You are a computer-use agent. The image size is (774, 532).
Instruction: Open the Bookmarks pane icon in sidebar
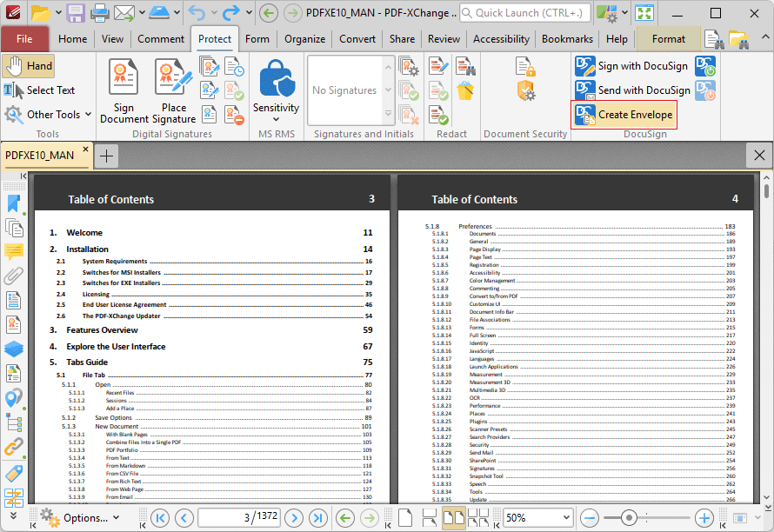click(x=14, y=203)
